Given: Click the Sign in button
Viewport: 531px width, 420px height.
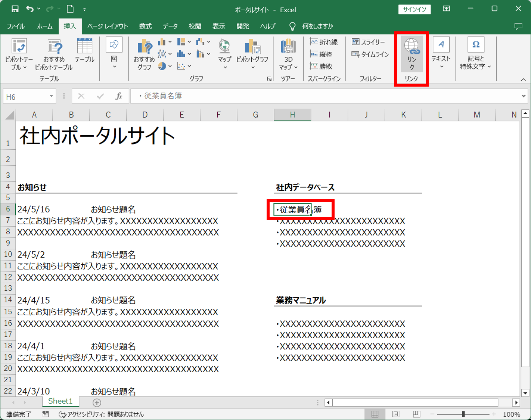Looking at the screenshot, I should 414,9.
